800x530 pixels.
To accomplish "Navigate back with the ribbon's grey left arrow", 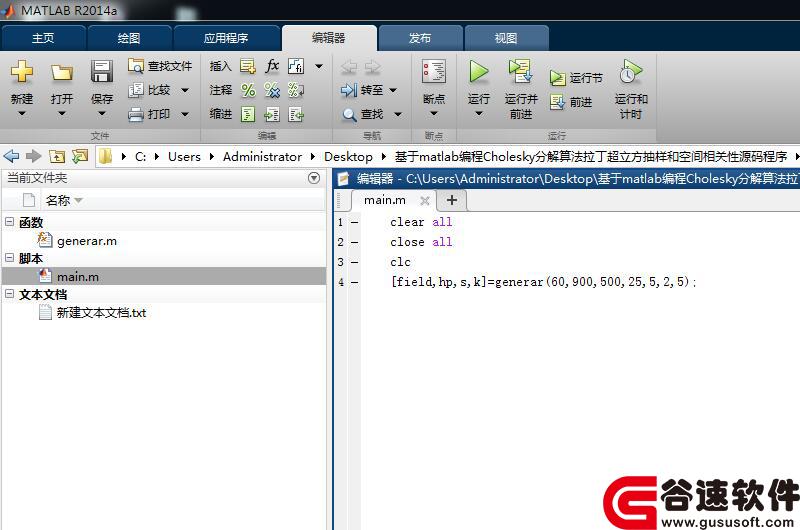I will tap(349, 66).
